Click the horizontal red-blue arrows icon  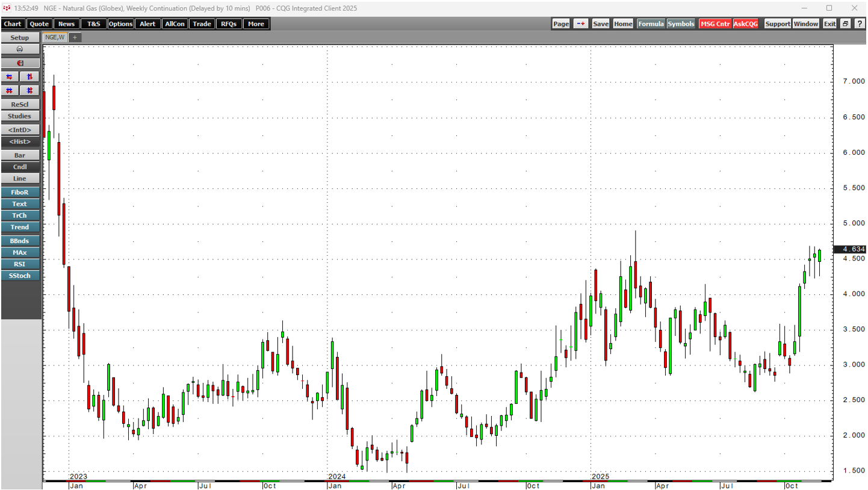click(10, 76)
